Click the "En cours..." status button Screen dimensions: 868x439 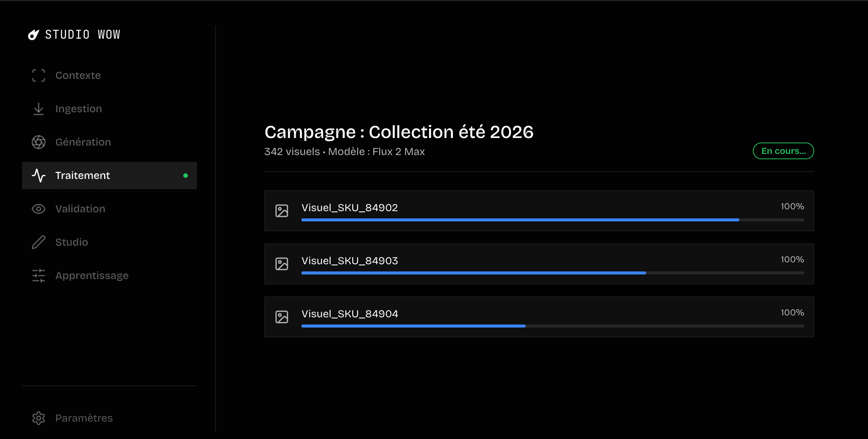[783, 151]
